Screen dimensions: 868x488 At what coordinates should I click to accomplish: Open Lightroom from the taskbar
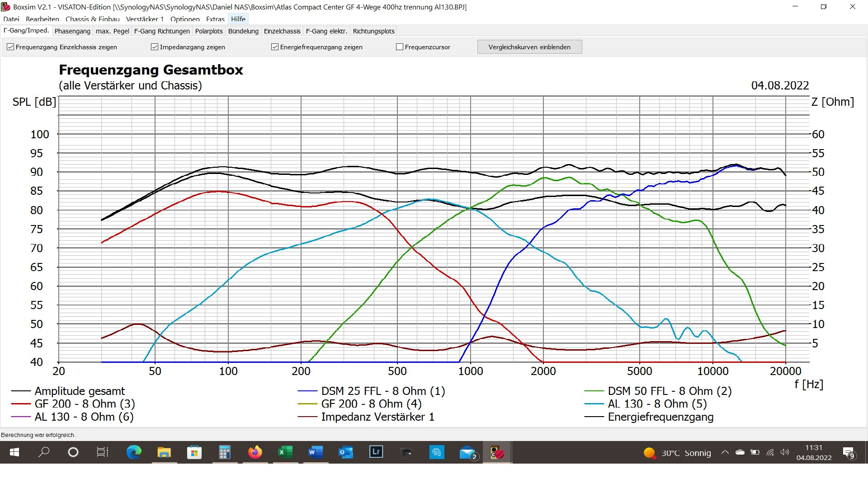pyautogui.click(x=376, y=452)
